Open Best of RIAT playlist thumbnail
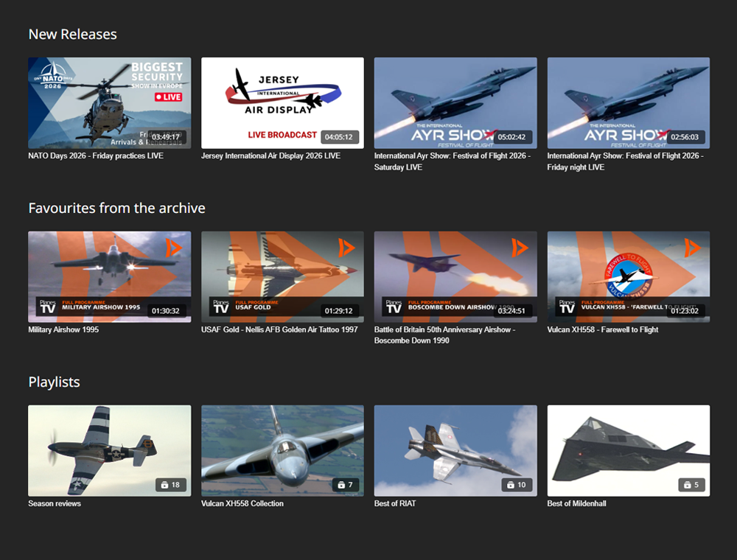Screen dimensions: 737x560 [x=455, y=450]
